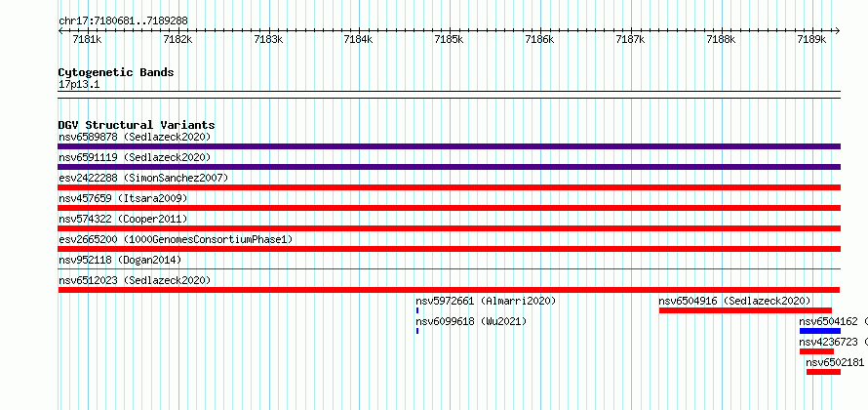Click the purple bar under nsv6589878
Screen dimensions: 868x410
(x=449, y=146)
